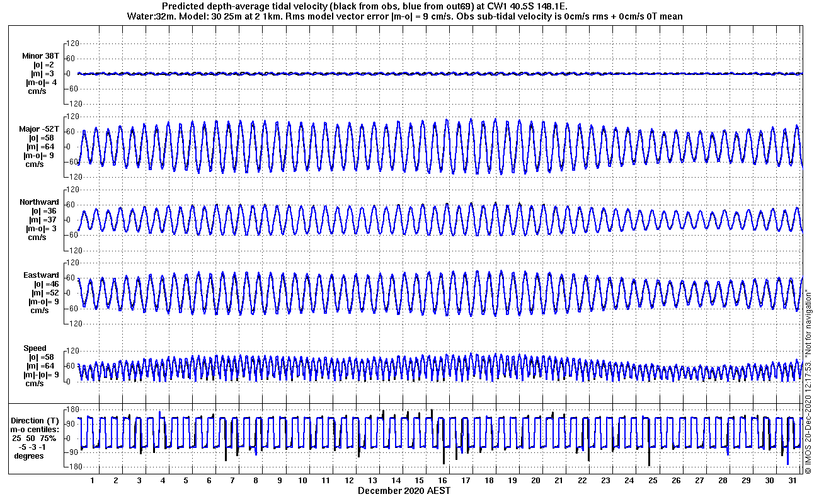Click day 18 on the date axis

click(x=489, y=481)
